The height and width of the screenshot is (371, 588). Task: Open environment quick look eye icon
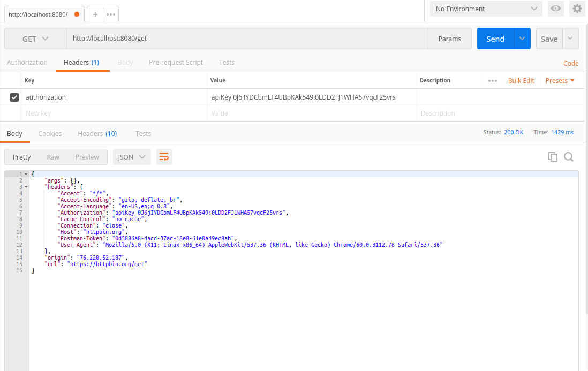coord(556,9)
